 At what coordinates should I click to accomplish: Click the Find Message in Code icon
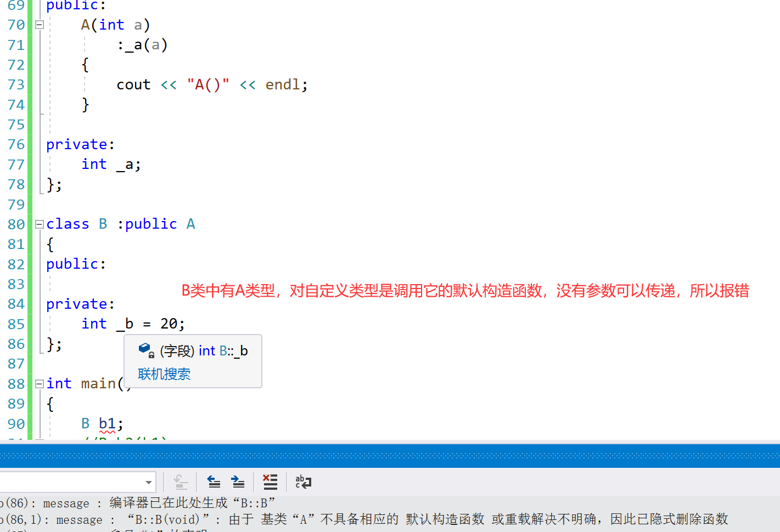181,482
